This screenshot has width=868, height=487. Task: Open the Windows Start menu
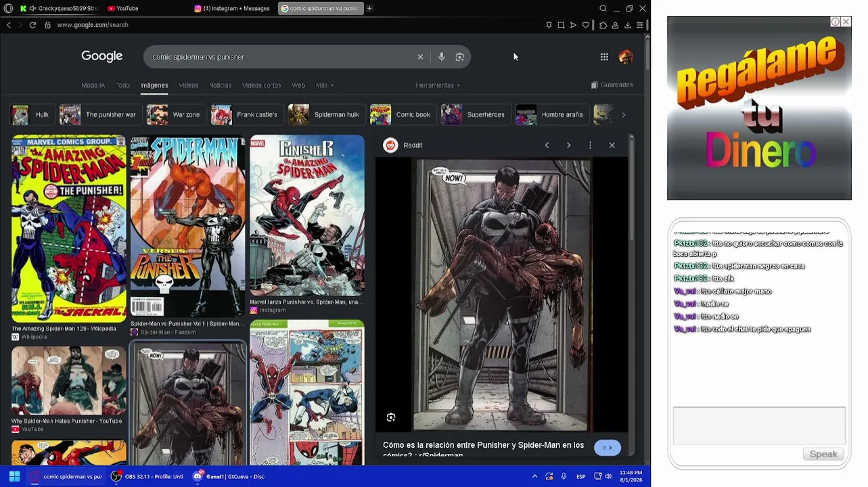tap(14, 476)
